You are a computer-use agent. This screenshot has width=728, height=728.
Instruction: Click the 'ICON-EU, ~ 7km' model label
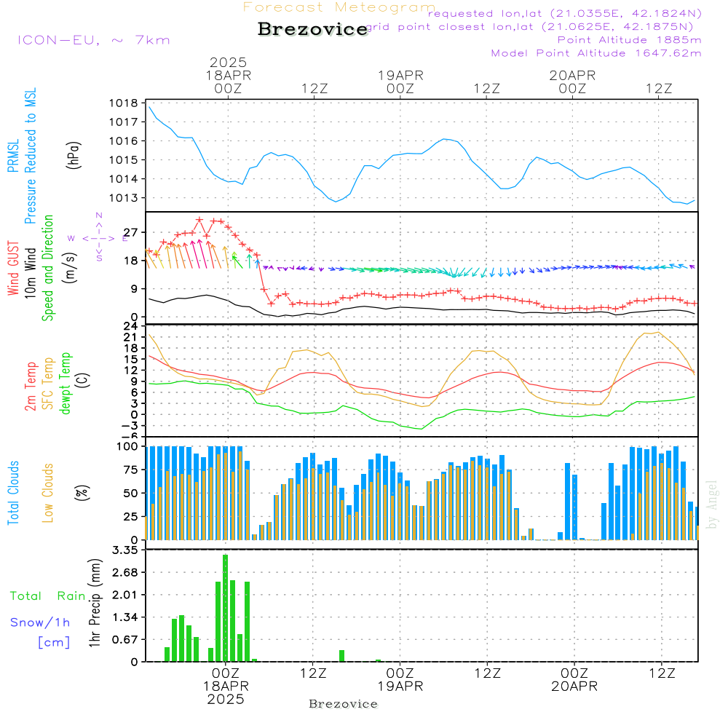(x=94, y=40)
